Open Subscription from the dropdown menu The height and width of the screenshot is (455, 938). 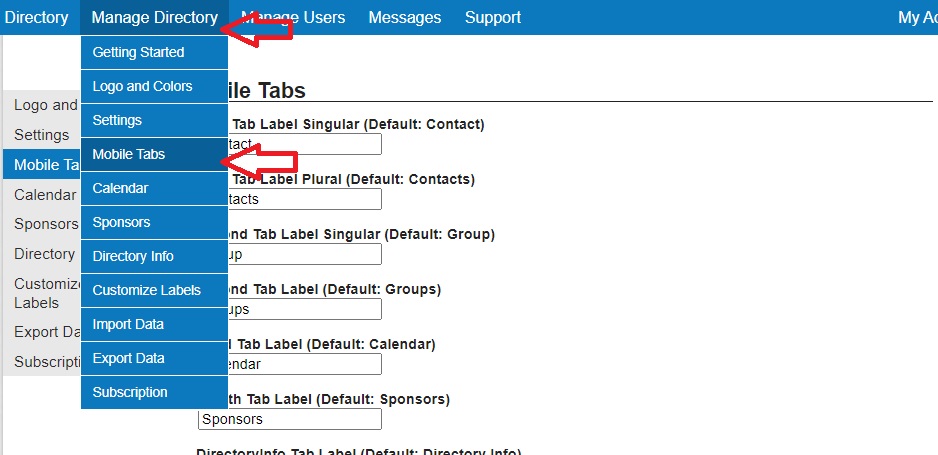(130, 392)
